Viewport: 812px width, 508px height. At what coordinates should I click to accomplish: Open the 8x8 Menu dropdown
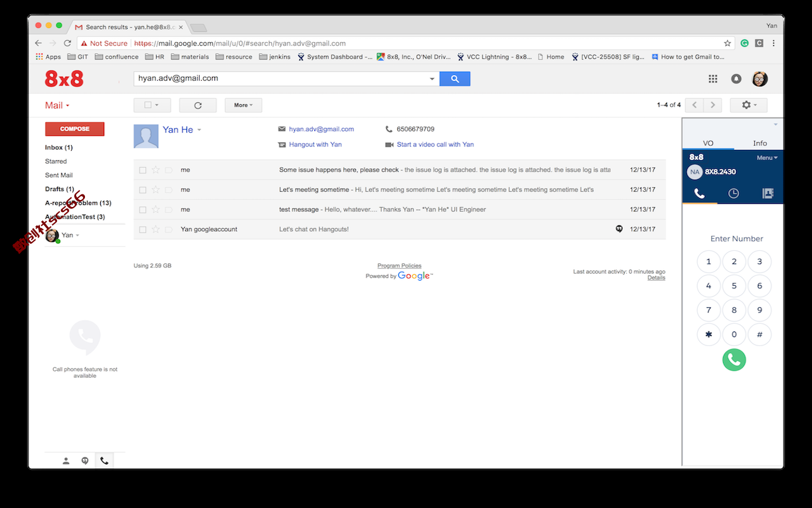point(767,157)
